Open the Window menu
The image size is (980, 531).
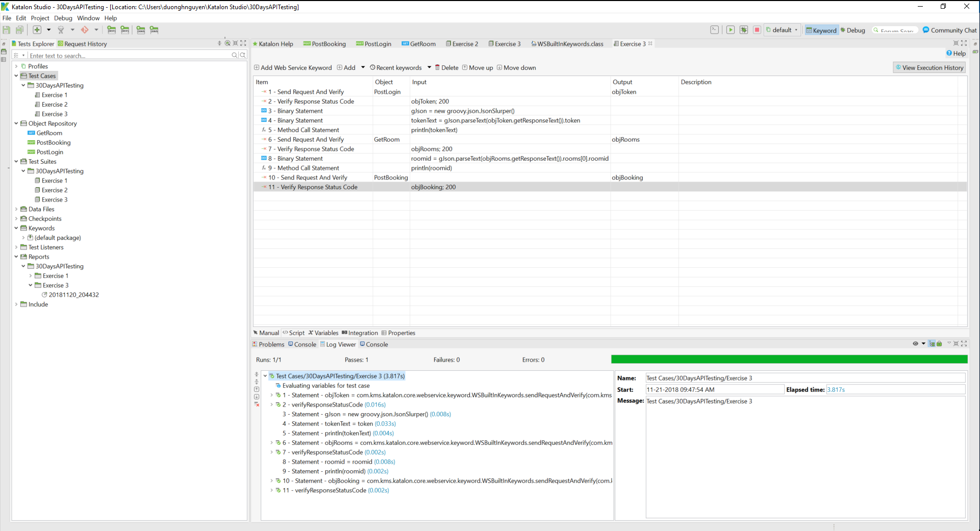coord(88,18)
